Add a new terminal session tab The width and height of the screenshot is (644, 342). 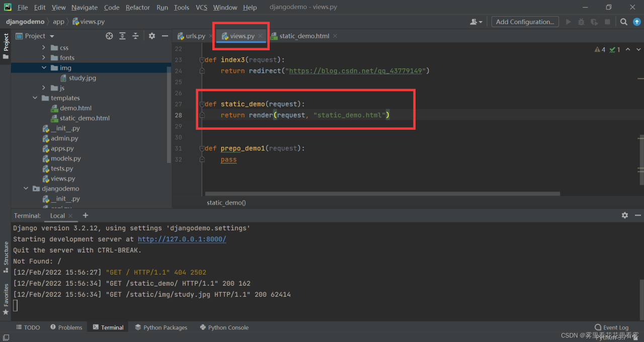(86, 215)
